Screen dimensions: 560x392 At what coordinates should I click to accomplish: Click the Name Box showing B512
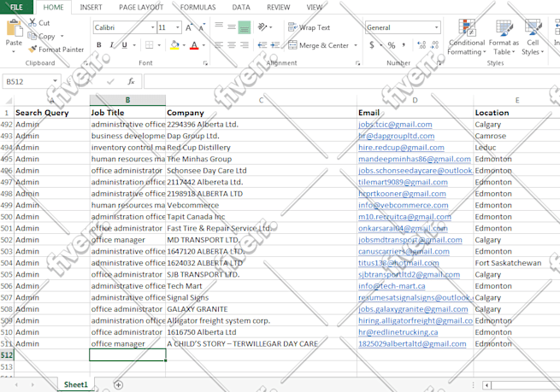[27, 82]
